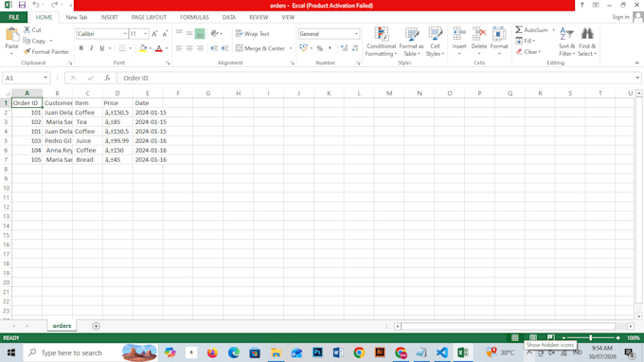Center-align the cell text horizontally
This screenshot has height=362, width=644.
pos(189,48)
